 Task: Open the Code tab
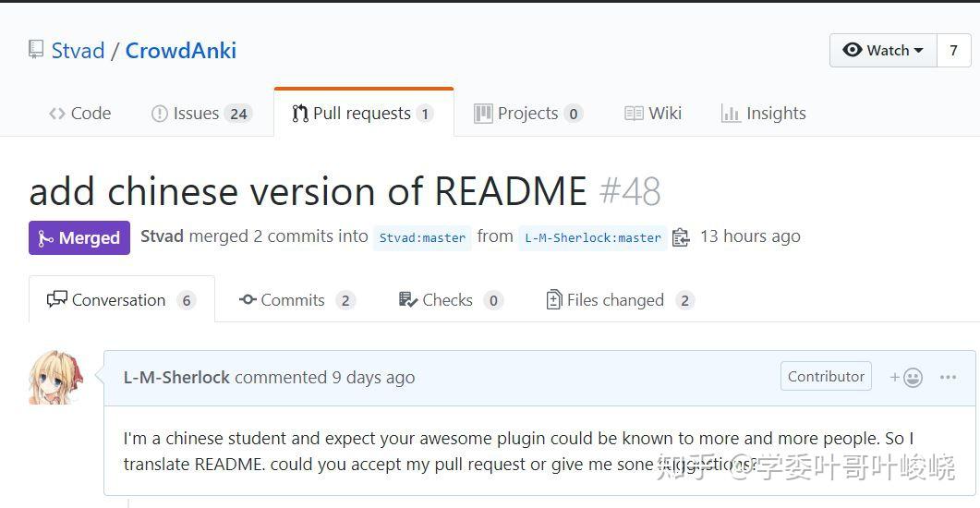click(79, 114)
